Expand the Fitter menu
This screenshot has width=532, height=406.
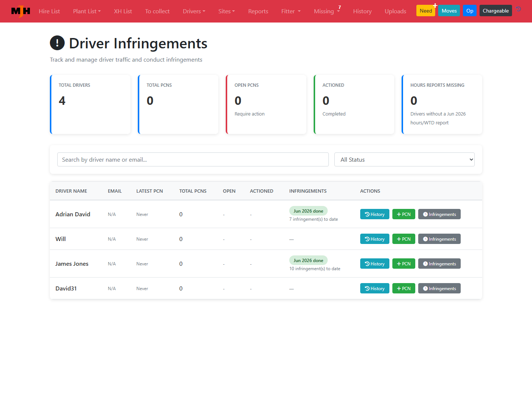291,11
